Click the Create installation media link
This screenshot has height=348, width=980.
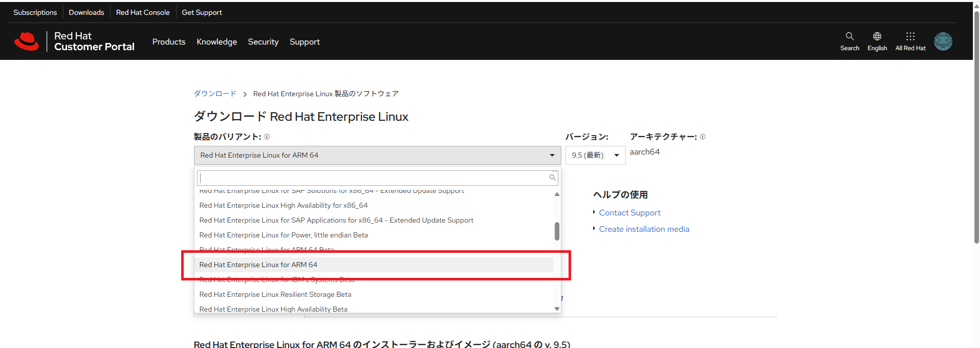pos(644,229)
